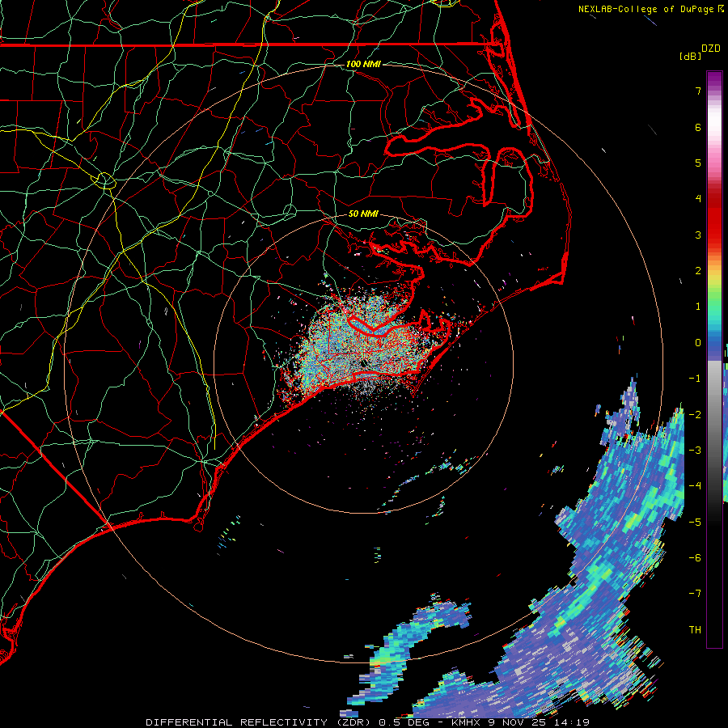Click the ZDR color scale bar
The image size is (728, 728).
(x=714, y=359)
